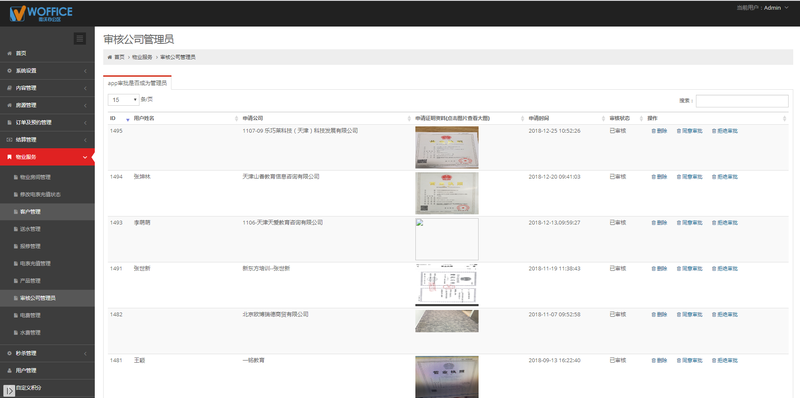800x398 pixels.
Task: Click the search 搜索 input field
Action: pos(742,101)
